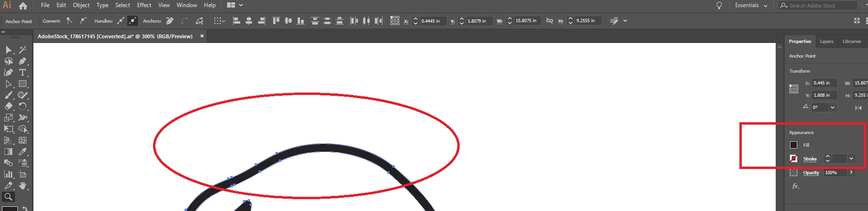Click the X value stepper in the control bar
Screen dimensions: 868x211
(415, 21)
